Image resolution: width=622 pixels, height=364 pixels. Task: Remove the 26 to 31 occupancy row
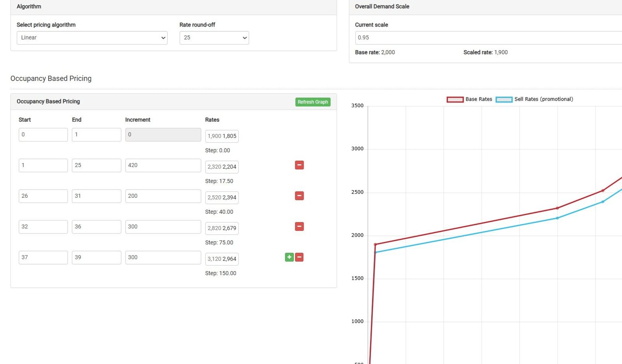(x=299, y=196)
